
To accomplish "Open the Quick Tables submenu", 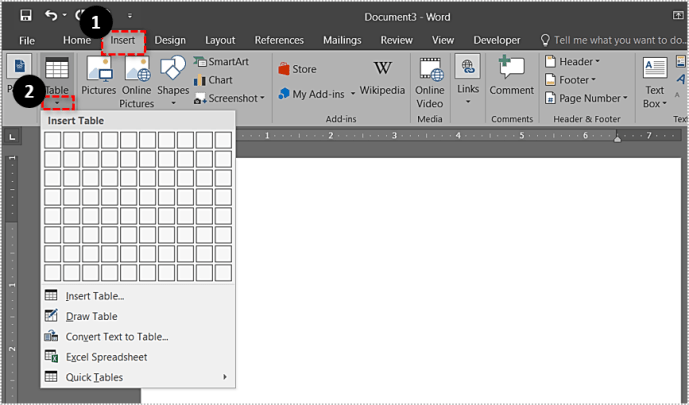I will click(x=138, y=377).
